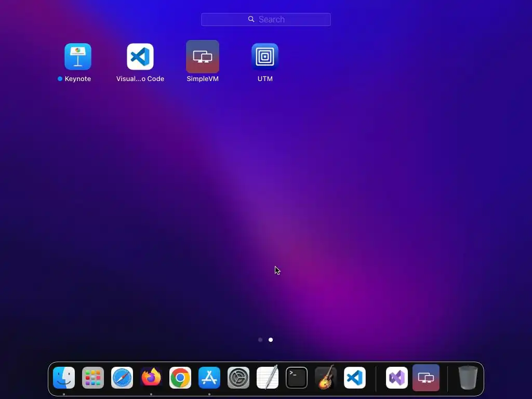532x399 pixels.
Task: Launch GarageBand from the Dock
Action: coord(326,377)
